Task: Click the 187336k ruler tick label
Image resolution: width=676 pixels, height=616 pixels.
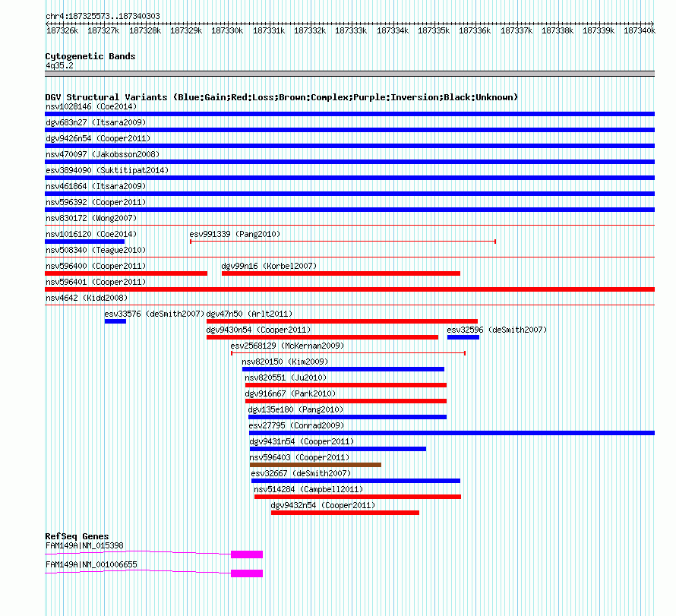Action: [x=475, y=30]
